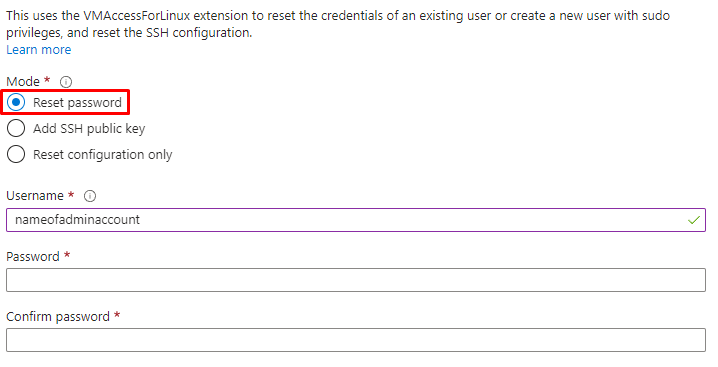The width and height of the screenshot is (718, 367).
Task: Click the Username info icon
Action: pos(90,196)
